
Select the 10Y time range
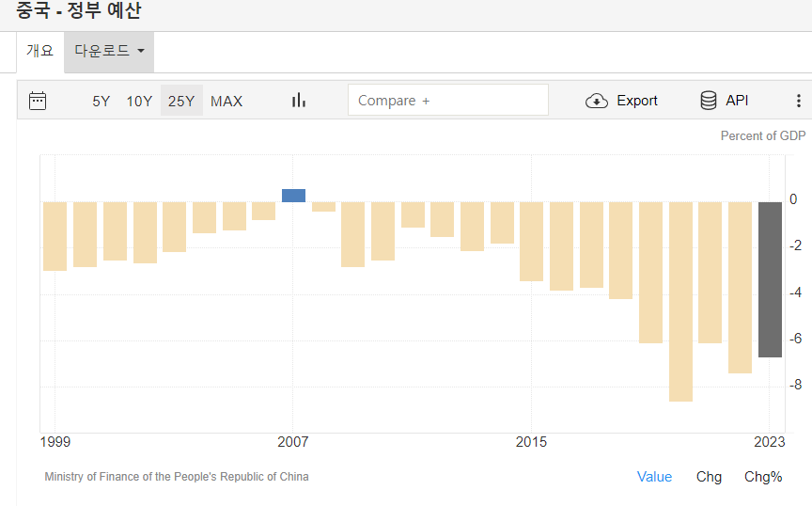139,101
